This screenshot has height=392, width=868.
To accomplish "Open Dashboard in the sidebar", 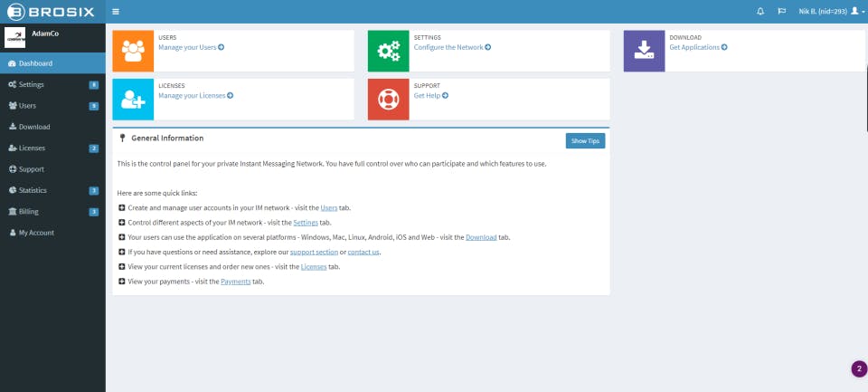I will [52, 63].
